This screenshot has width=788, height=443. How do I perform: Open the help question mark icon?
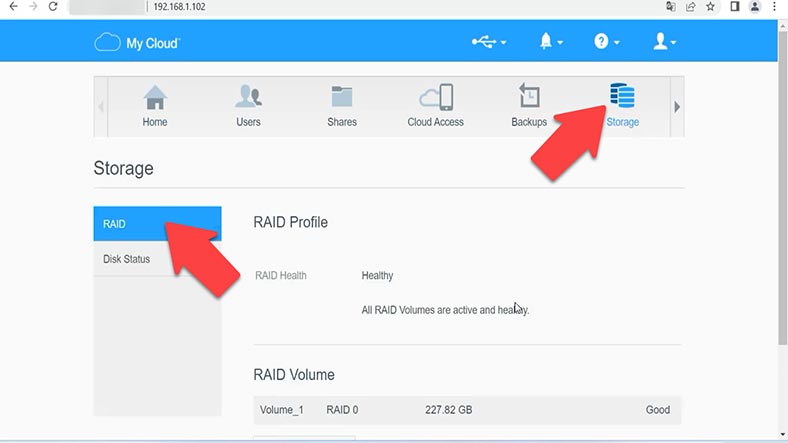pos(601,41)
